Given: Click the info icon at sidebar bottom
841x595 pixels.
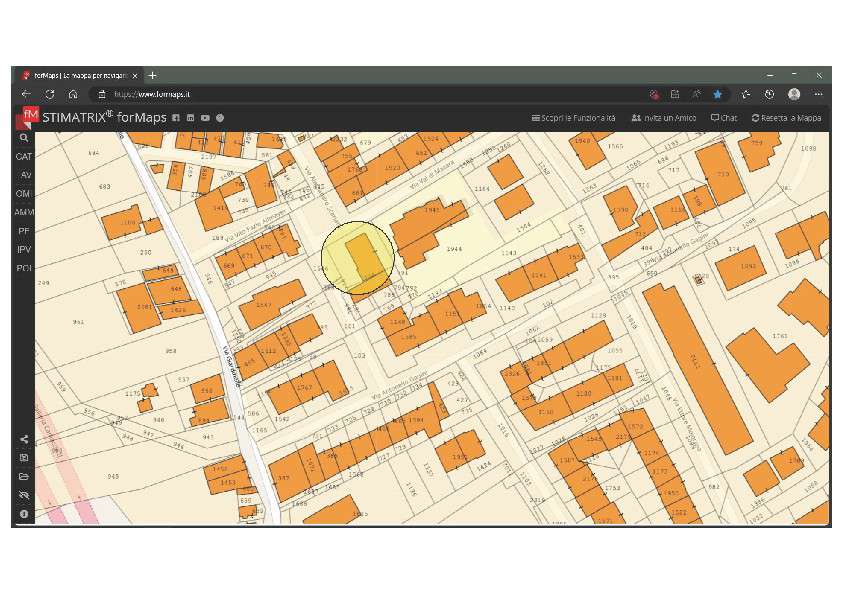Looking at the screenshot, I should point(24,513).
